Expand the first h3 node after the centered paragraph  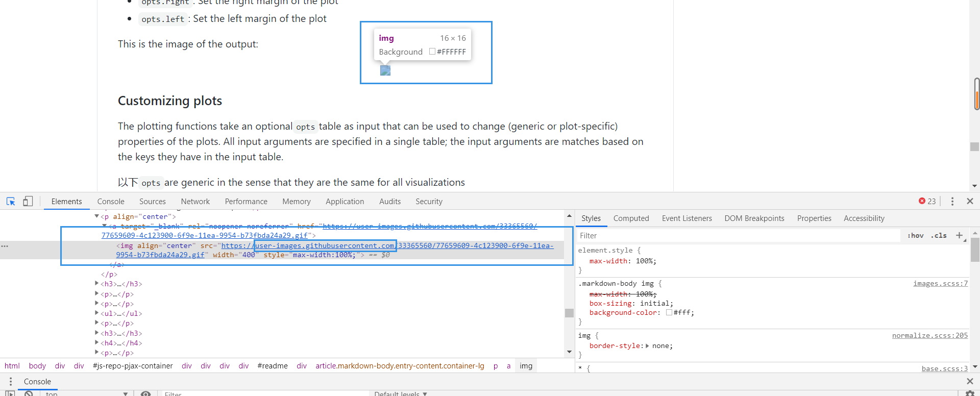(97, 284)
